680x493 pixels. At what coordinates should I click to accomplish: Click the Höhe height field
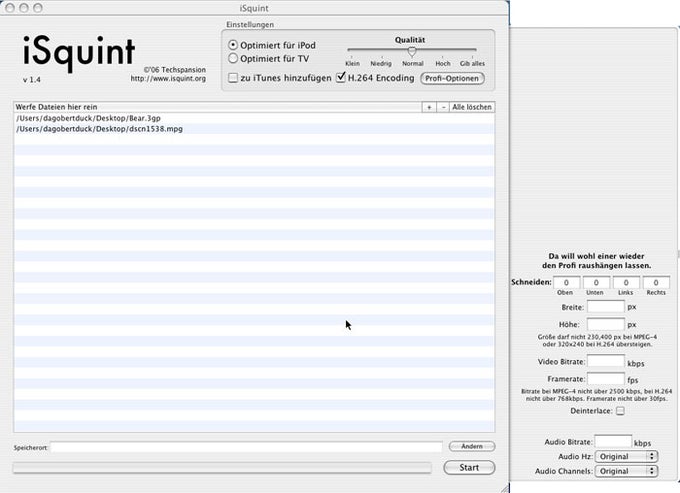tap(606, 324)
